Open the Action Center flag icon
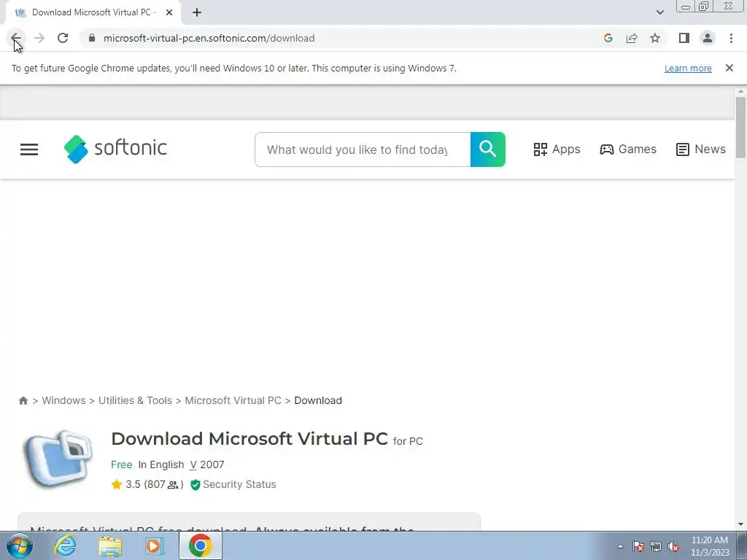 pos(638,546)
